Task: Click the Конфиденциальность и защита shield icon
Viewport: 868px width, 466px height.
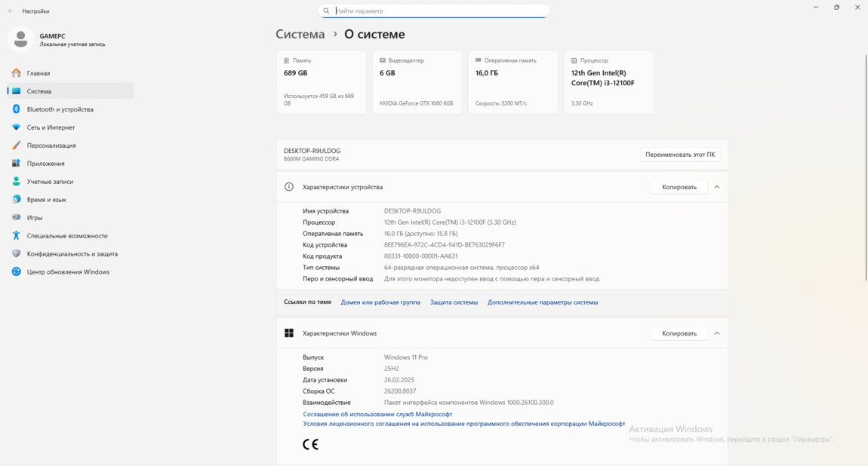Action: 16,254
